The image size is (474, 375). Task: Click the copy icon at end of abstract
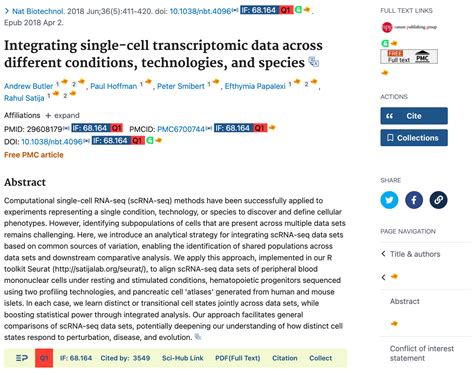coord(198,337)
